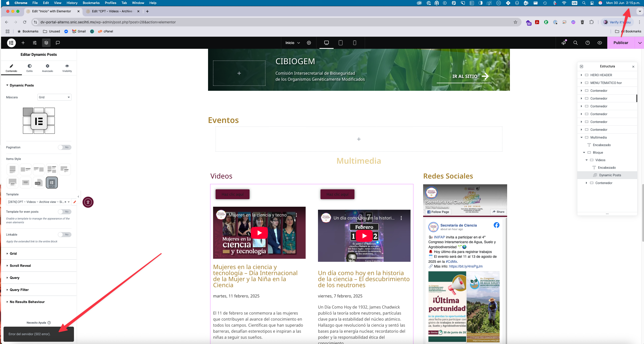This screenshot has width=644, height=344.
Task: Select Dynamic Posts in Estructura tree
Action: click(x=610, y=175)
